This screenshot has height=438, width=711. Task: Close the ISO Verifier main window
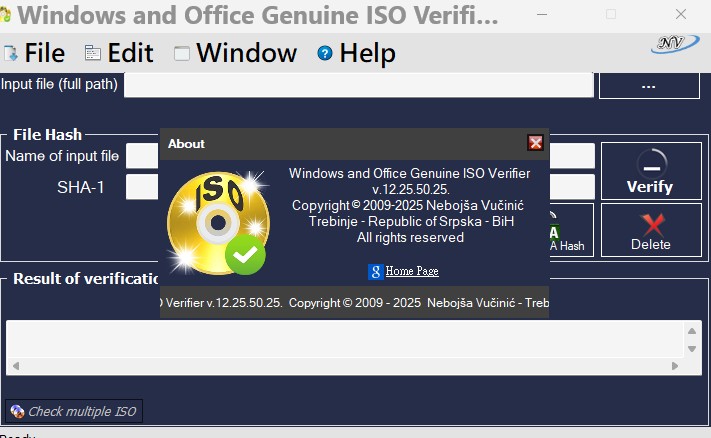coord(681,15)
